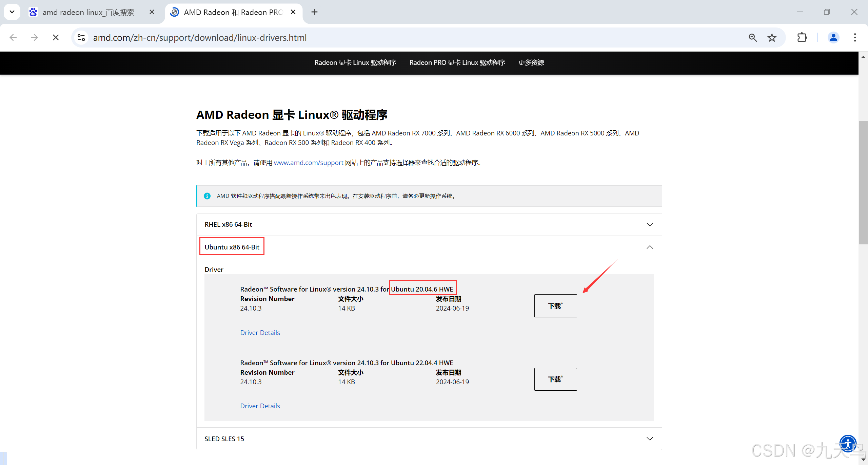The image size is (868, 465).
Task: Open Radeon PRO 显卡 Linux 驱动程序 menu item
Action: 457,62
